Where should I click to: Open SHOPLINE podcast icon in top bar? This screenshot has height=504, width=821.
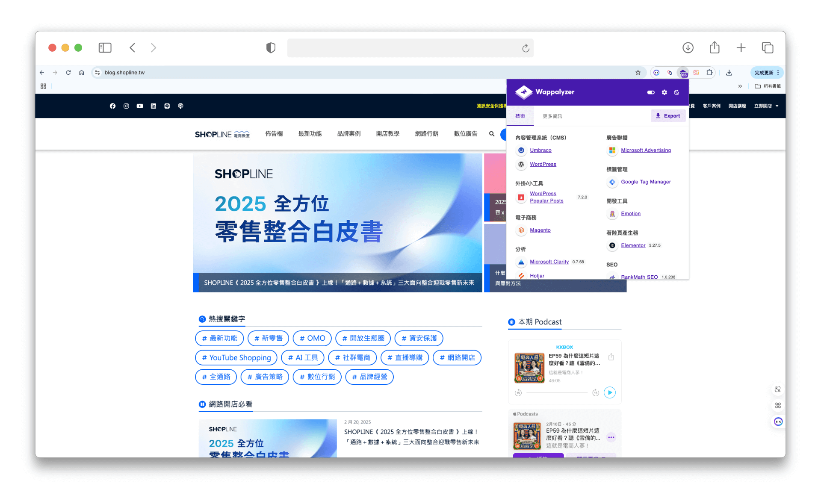pos(180,106)
